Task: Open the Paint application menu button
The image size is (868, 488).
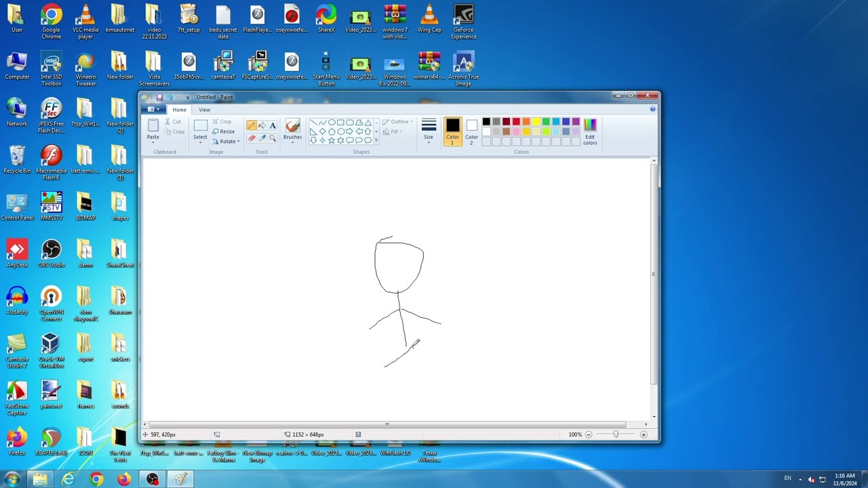Action: pos(154,109)
